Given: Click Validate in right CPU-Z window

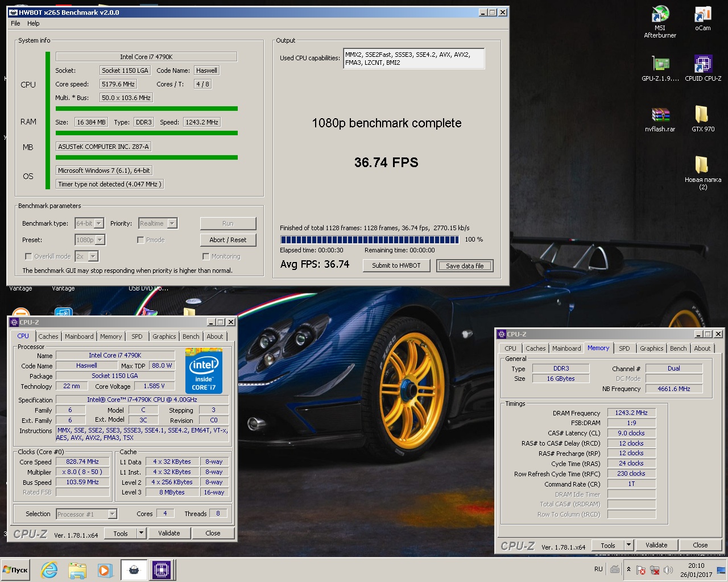Looking at the screenshot, I should [656, 545].
